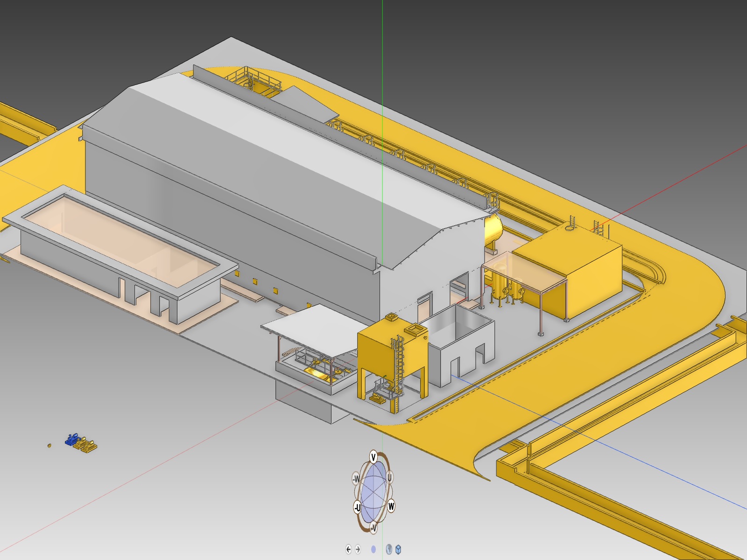Viewport: 747px width, 560px height.
Task: Click the -W axis on view compass
Action: click(356, 479)
